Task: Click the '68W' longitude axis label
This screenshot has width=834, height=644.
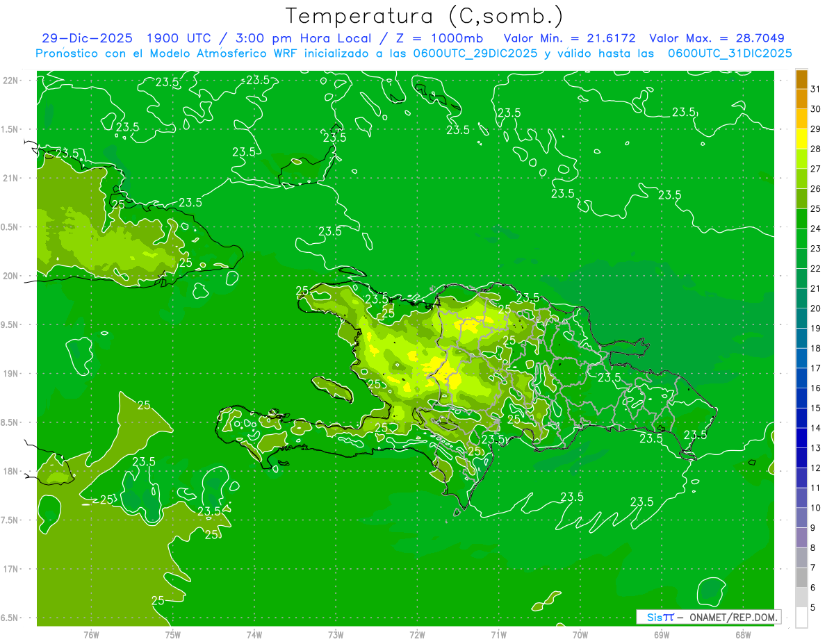Action: [743, 634]
